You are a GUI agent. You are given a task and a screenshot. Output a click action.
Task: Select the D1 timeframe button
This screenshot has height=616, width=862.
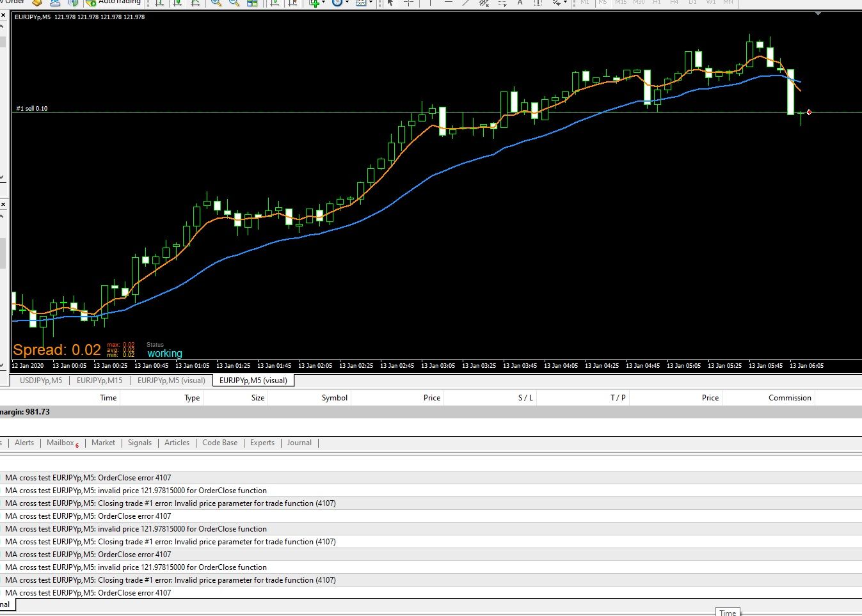[x=692, y=3]
